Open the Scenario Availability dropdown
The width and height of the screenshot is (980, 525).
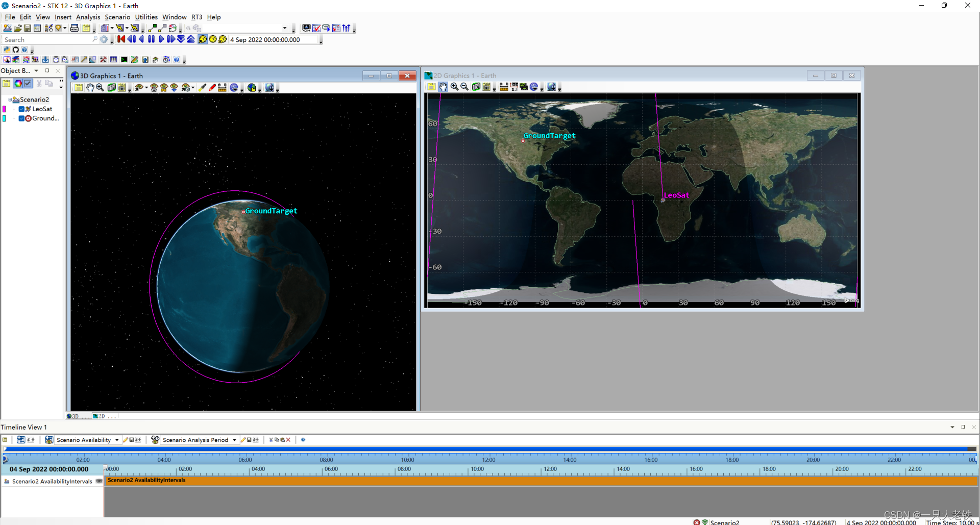[117, 440]
